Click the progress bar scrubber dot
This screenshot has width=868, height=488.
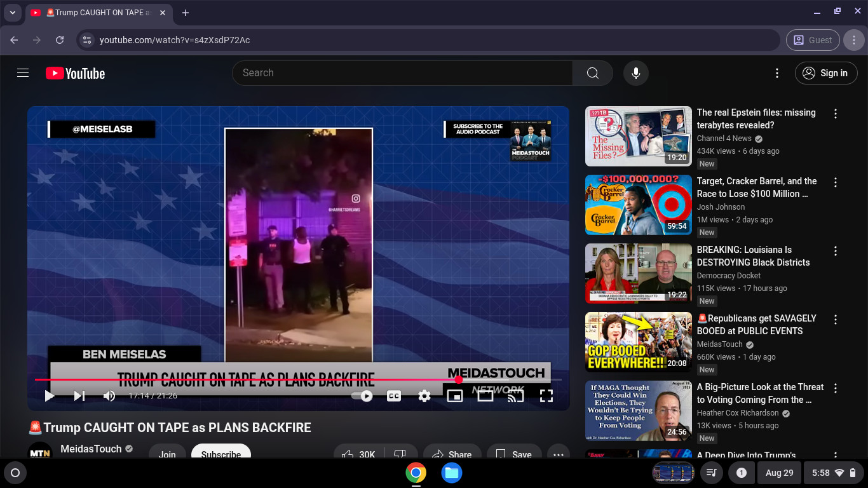tap(458, 379)
